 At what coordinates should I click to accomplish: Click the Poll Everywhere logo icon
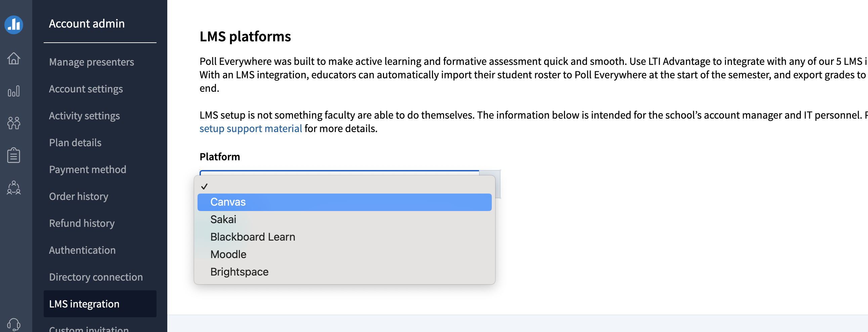[14, 25]
